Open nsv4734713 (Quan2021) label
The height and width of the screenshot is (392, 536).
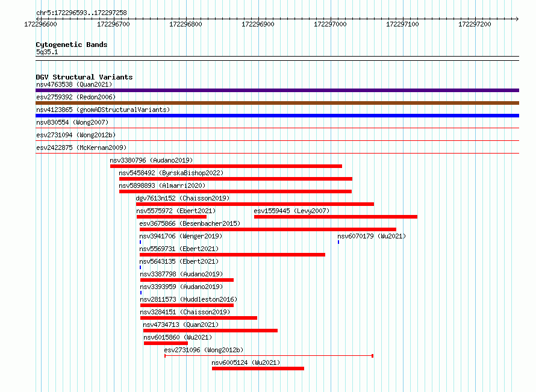pos(181,325)
